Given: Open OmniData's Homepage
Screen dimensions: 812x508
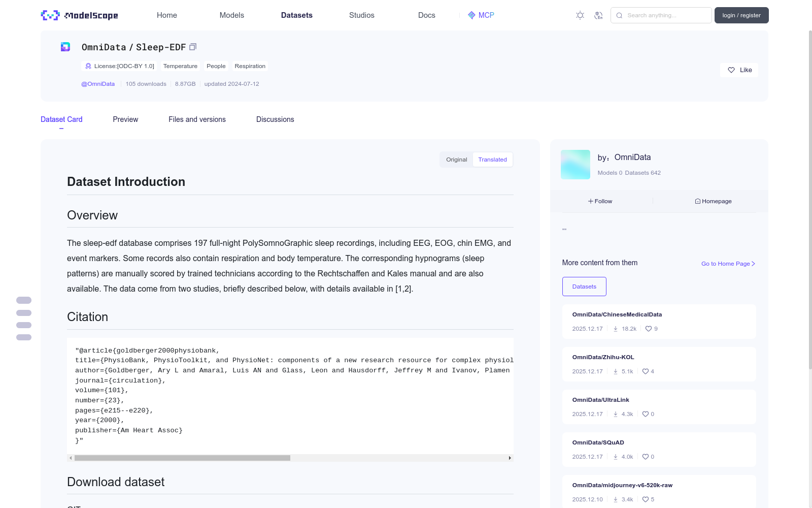Looking at the screenshot, I should (x=713, y=201).
